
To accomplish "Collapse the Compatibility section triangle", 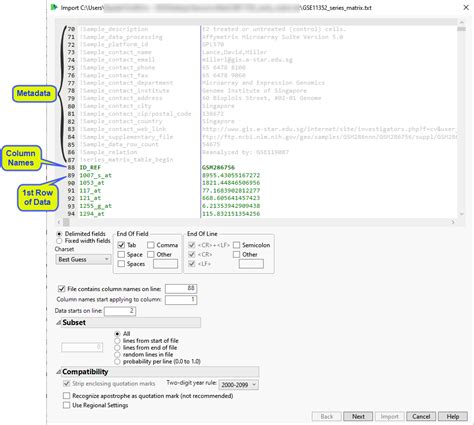I will [58, 372].
